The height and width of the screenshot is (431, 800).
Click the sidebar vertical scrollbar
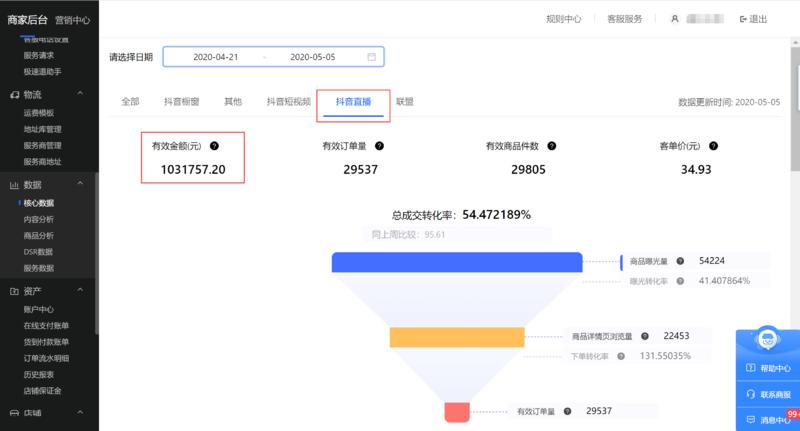point(96,255)
